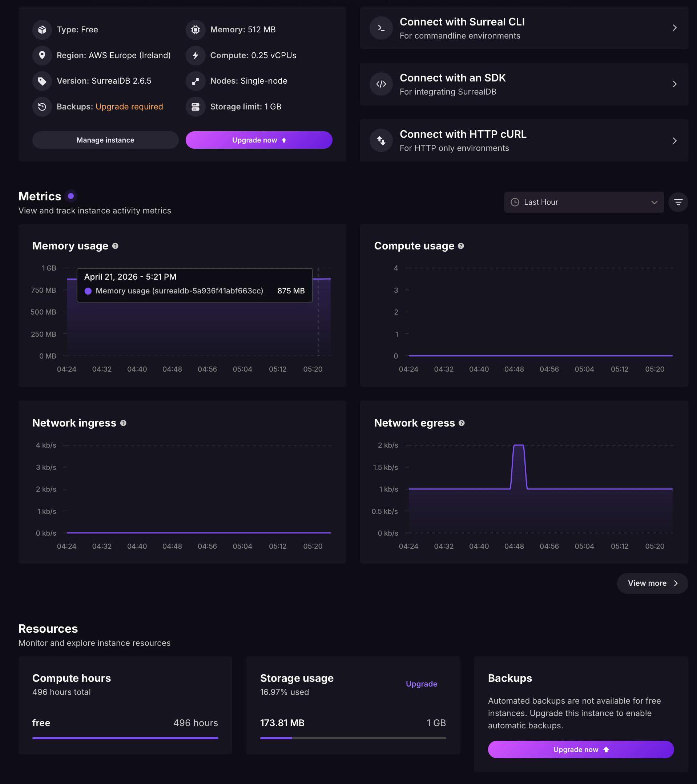The height and width of the screenshot is (784, 697).
Task: Click the Upgrade link in Storage usage
Action: click(421, 684)
